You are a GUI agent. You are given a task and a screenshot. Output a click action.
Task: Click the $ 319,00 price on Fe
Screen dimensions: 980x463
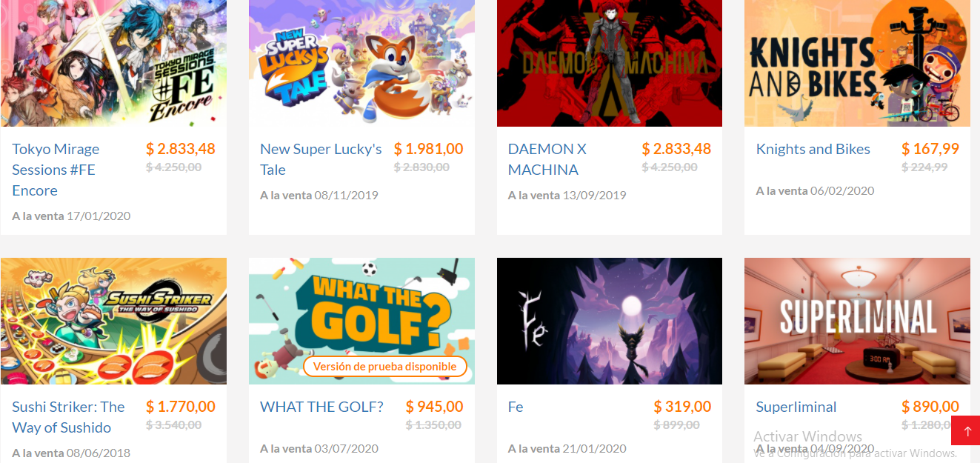click(682, 407)
